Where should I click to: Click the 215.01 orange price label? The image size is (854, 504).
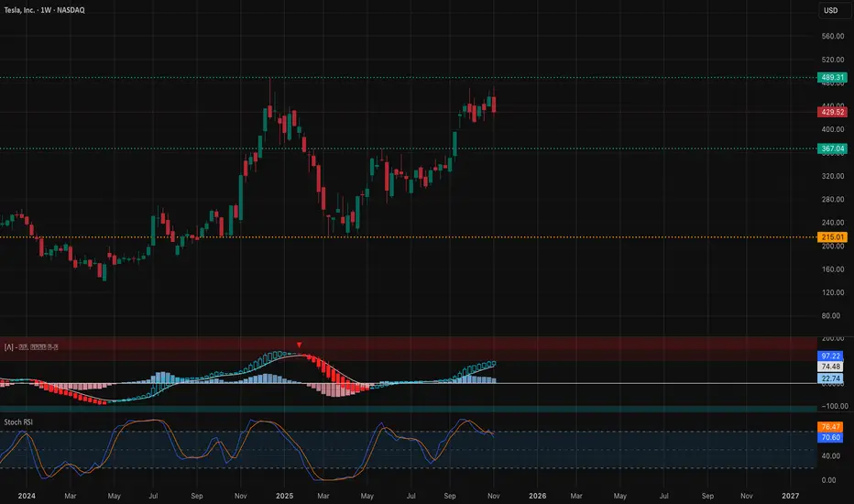832,237
